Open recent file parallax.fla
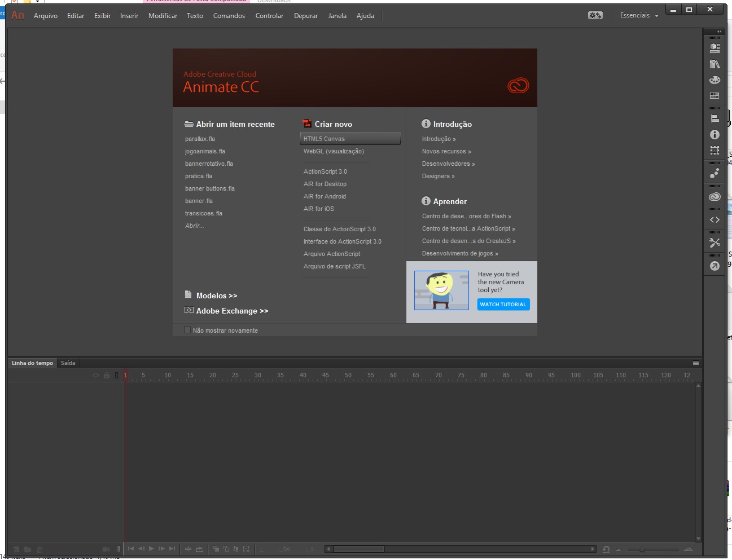Image resolution: width=732 pixels, height=560 pixels. pos(200,139)
